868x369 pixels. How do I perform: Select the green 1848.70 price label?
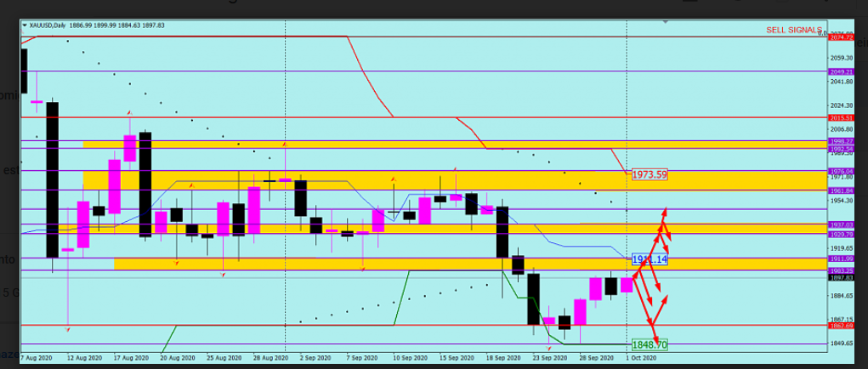coord(649,345)
